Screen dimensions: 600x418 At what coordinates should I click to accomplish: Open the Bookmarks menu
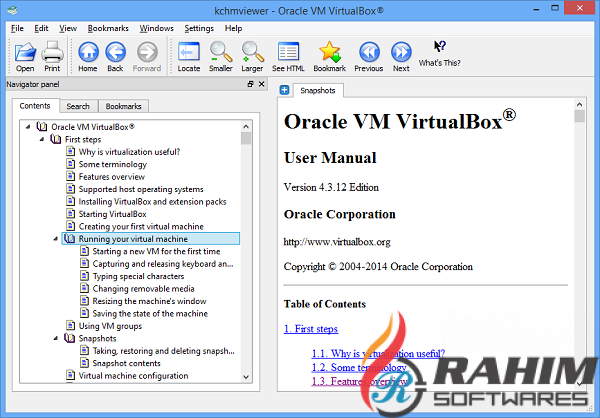(108, 28)
